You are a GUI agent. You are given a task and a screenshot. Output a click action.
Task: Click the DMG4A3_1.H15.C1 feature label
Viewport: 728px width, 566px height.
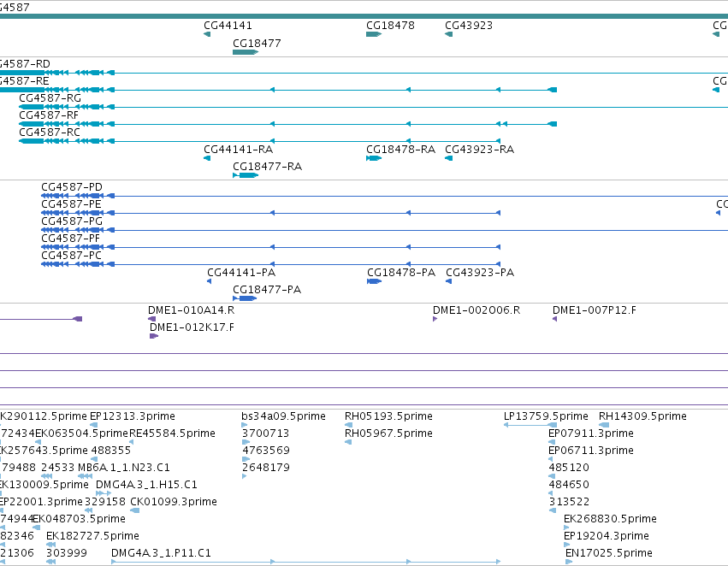pos(147,484)
